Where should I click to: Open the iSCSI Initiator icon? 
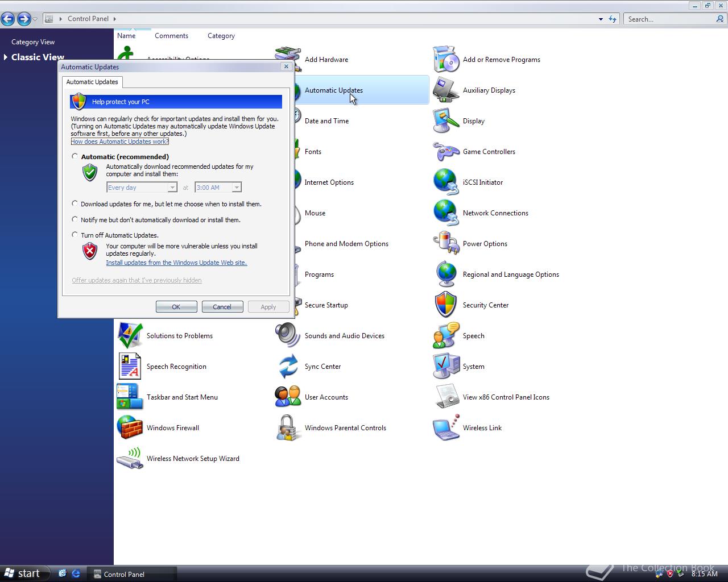pos(446,182)
